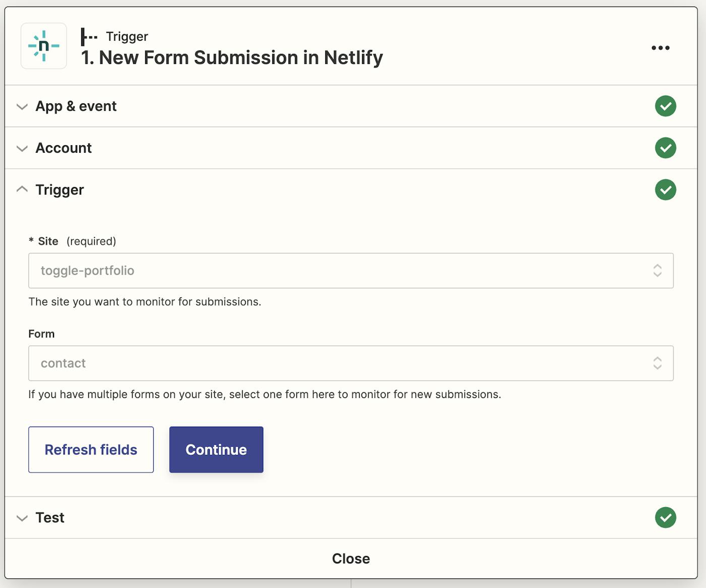Click the Close button at bottom

pos(351,559)
